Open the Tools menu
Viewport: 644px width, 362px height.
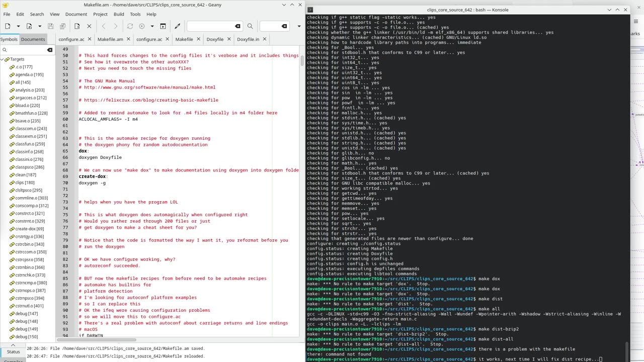(135, 14)
